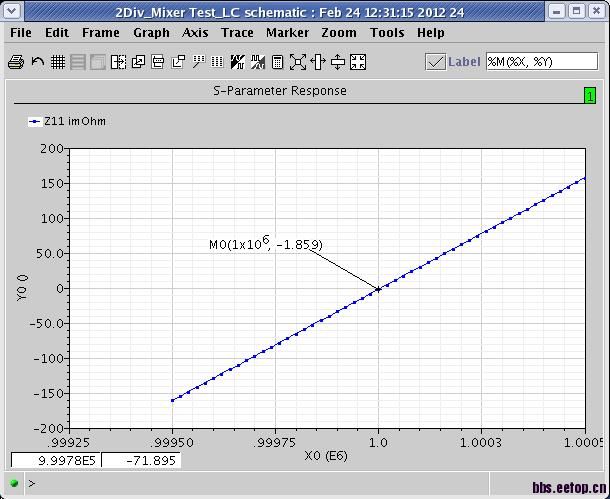The height and width of the screenshot is (499, 610).
Task: Open the File menu
Action: (21, 33)
